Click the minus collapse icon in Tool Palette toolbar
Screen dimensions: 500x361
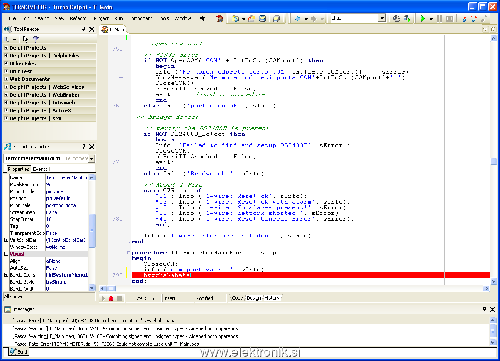click(x=14, y=39)
